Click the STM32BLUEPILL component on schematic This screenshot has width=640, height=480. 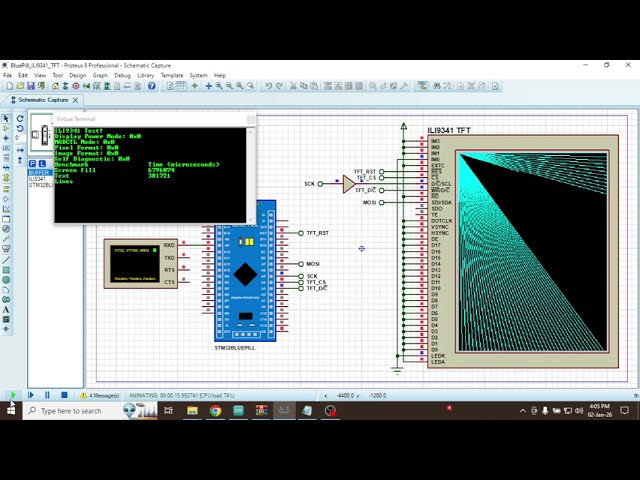point(245,271)
